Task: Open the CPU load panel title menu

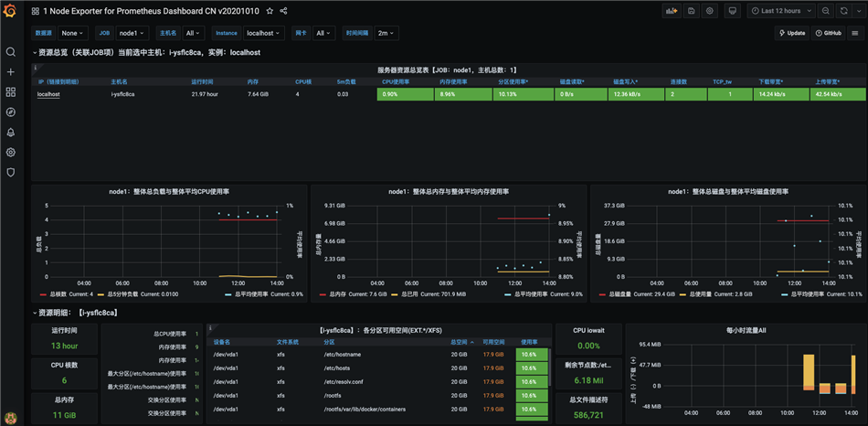Action: 169,191
